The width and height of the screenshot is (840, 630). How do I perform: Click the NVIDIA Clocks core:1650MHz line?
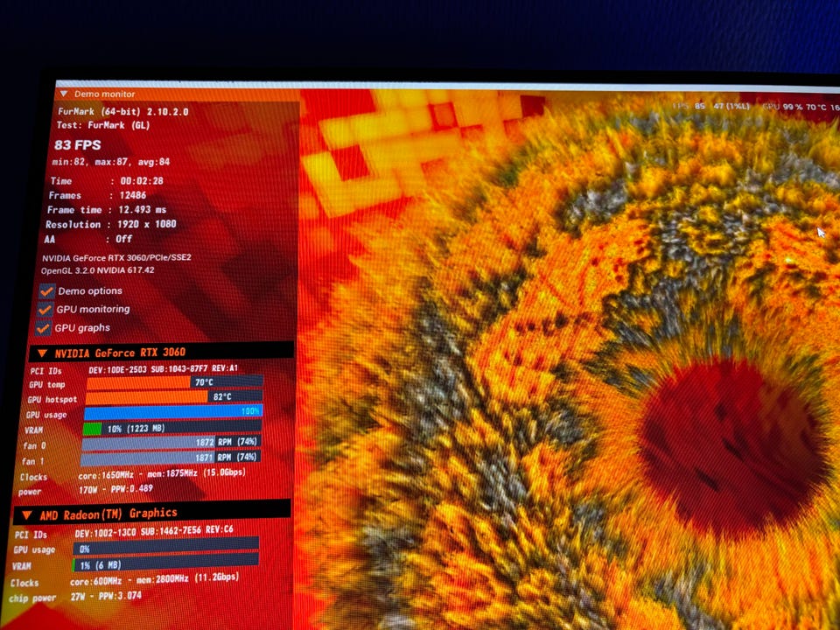point(133,474)
